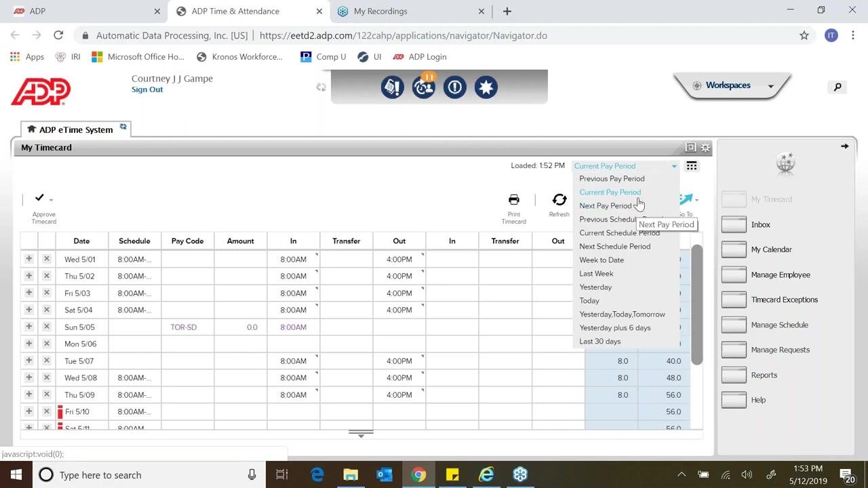Click the calendar grid icon beside pay period
Image resolution: width=868 pixels, height=488 pixels.
click(691, 166)
